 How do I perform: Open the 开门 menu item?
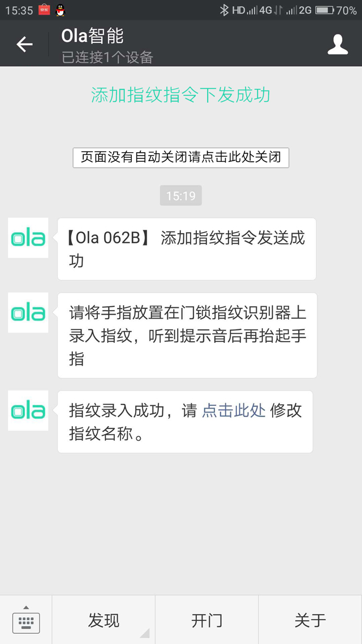click(206, 621)
